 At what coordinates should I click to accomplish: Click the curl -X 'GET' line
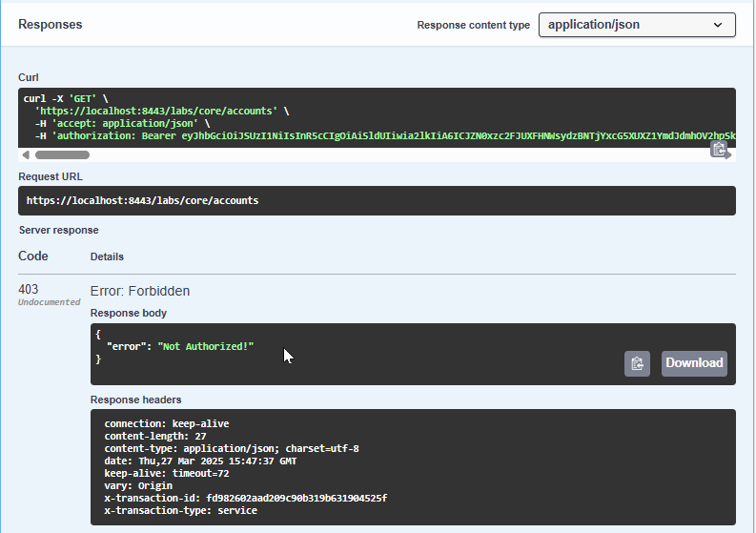tap(66, 98)
